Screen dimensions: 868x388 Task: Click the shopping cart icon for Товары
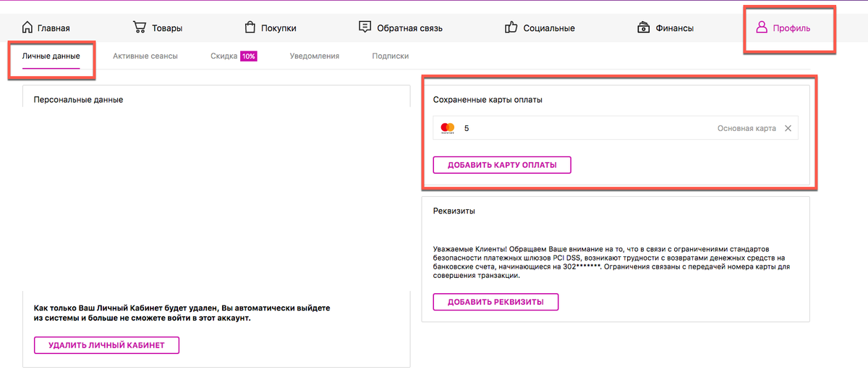click(140, 28)
